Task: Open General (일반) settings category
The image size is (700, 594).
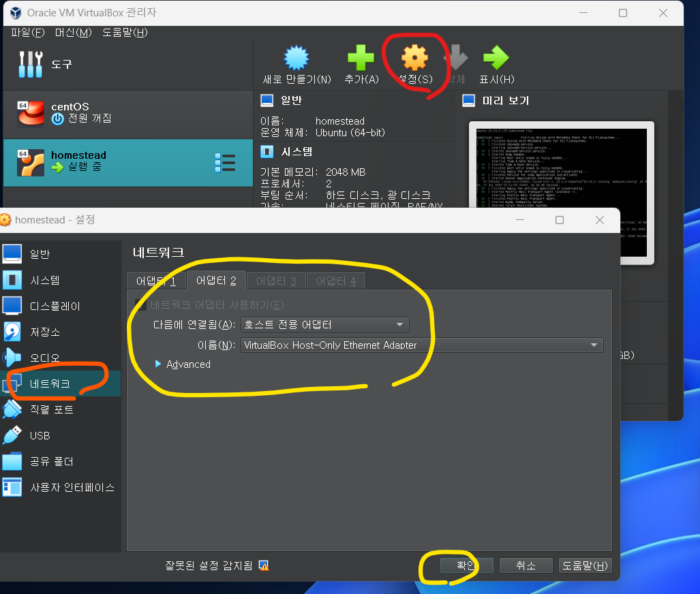Action: (60, 254)
